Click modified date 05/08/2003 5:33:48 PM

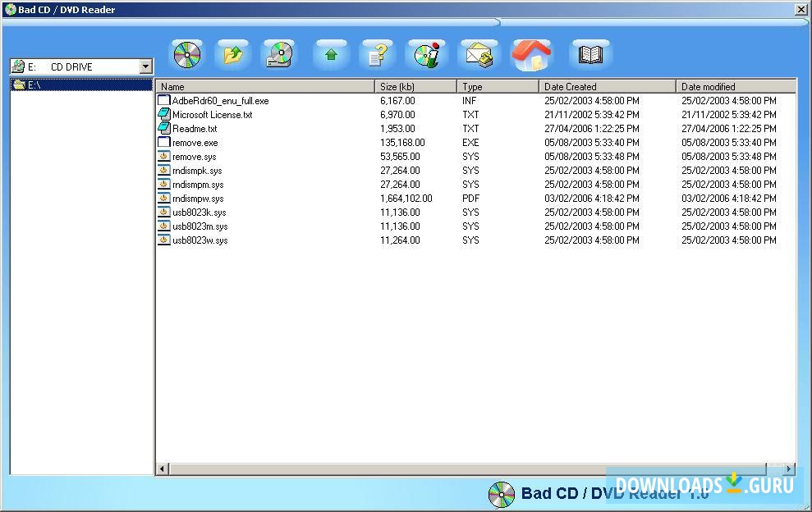coord(728,157)
